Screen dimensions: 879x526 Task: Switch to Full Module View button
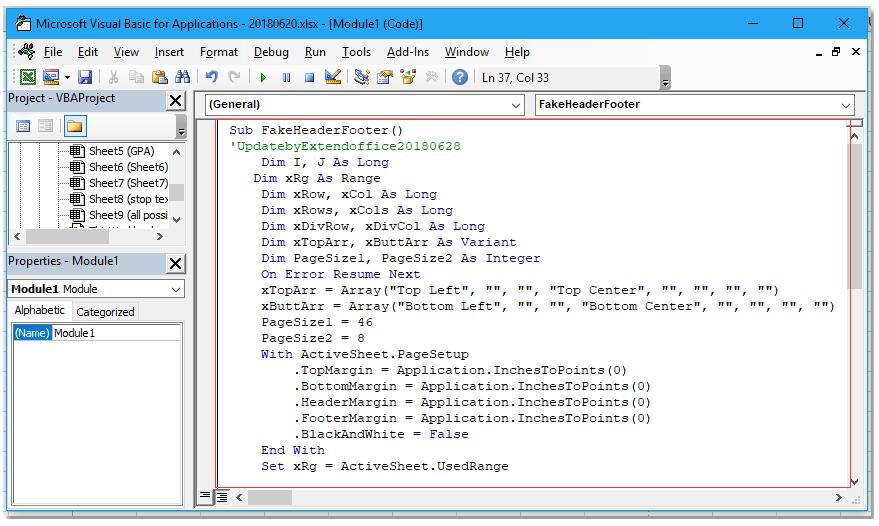coord(223,497)
